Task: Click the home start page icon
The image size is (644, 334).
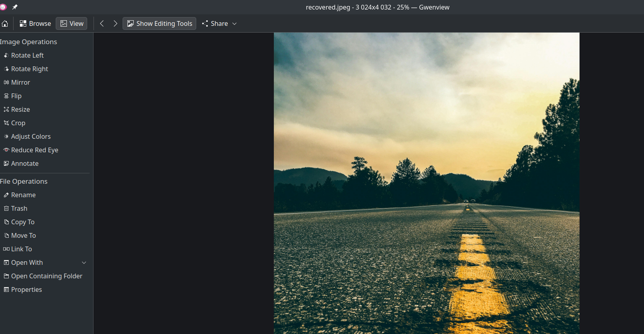Action: point(5,23)
